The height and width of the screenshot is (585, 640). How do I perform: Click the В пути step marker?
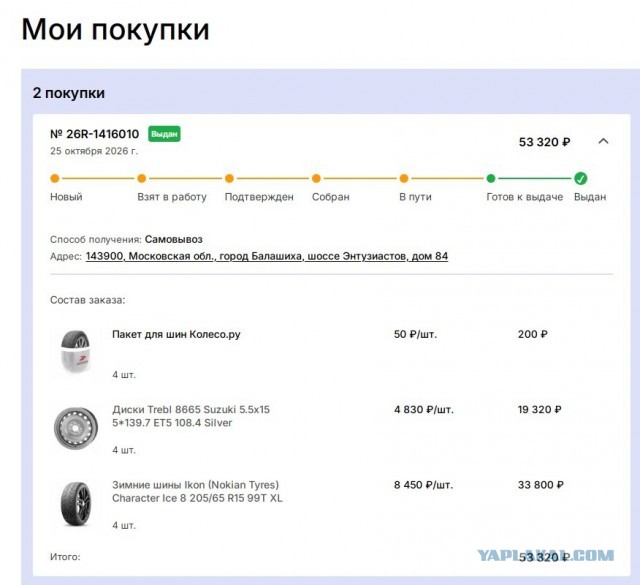pos(404,178)
